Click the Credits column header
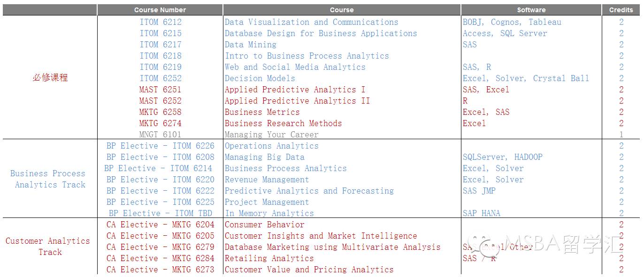The width and height of the screenshot is (644, 277). [x=621, y=10]
